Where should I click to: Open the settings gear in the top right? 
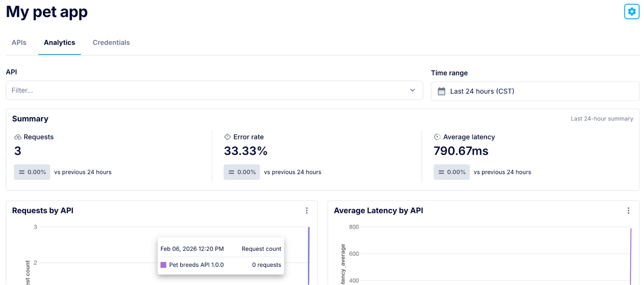(631, 12)
